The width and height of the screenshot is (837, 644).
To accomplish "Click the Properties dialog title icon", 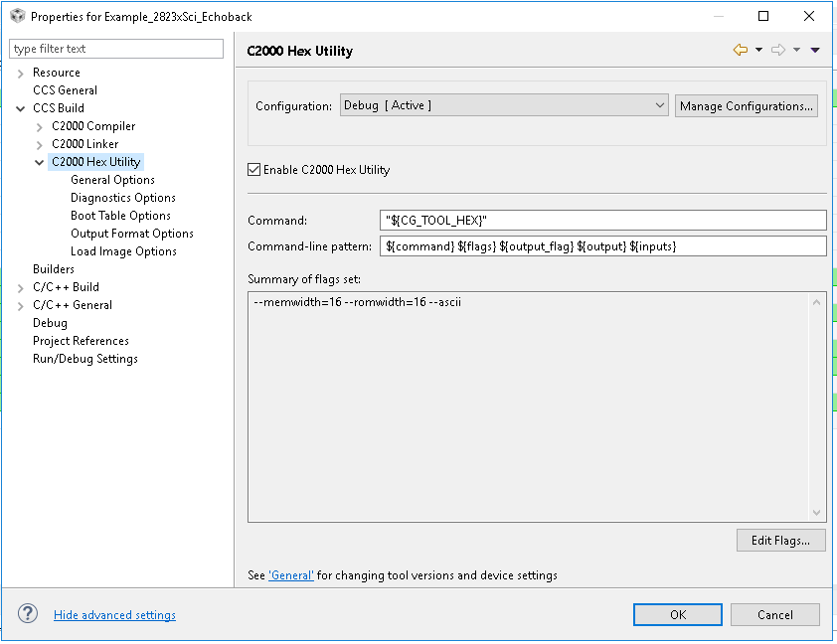I will click(x=18, y=16).
